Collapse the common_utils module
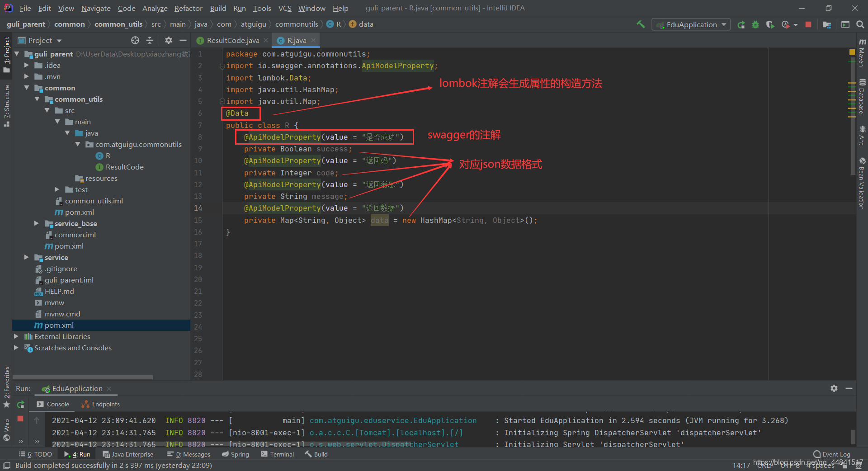868x471 pixels. (x=37, y=99)
